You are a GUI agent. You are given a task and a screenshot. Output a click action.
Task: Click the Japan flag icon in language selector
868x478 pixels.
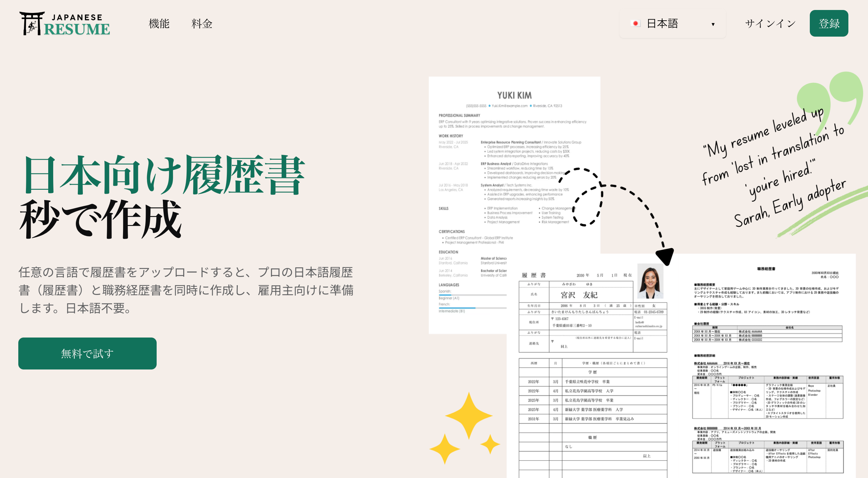(x=636, y=24)
